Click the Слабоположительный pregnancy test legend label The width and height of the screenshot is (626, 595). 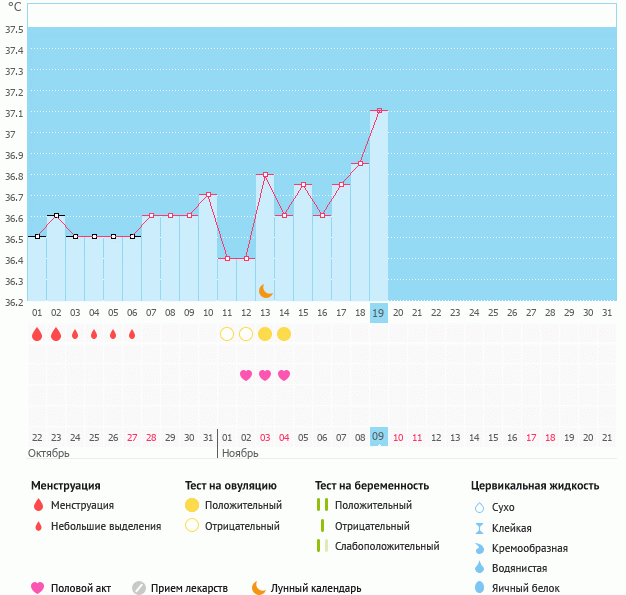tap(387, 546)
